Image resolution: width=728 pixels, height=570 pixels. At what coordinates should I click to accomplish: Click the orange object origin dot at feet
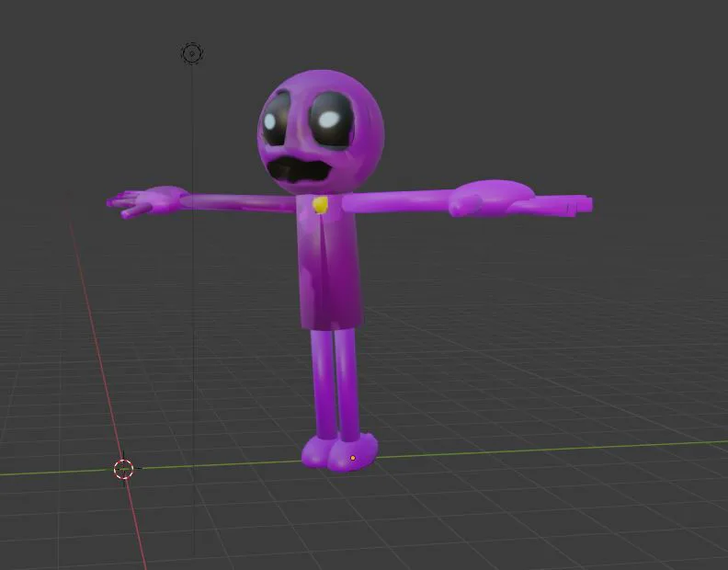353,458
